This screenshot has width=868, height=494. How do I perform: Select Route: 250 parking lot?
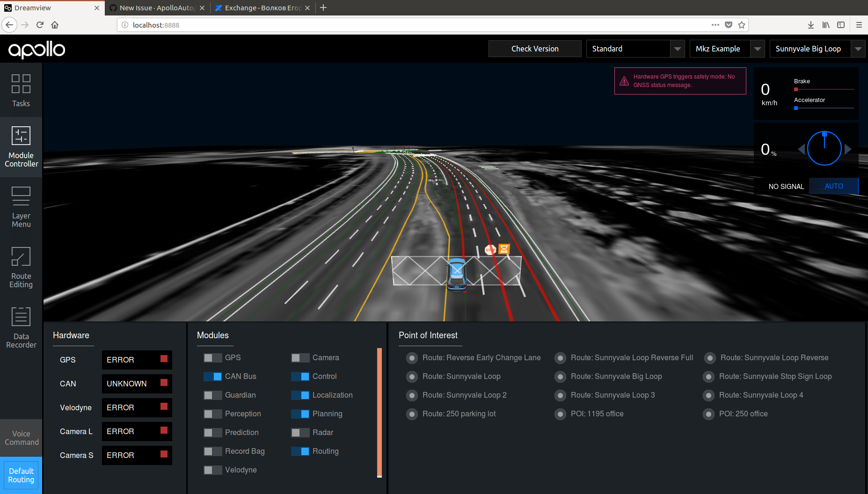click(x=412, y=414)
